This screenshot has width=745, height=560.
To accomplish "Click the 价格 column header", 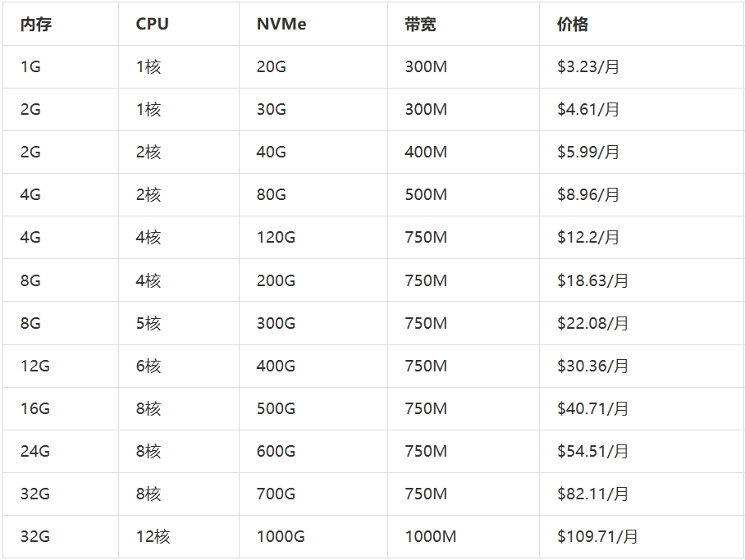I will [x=573, y=25].
